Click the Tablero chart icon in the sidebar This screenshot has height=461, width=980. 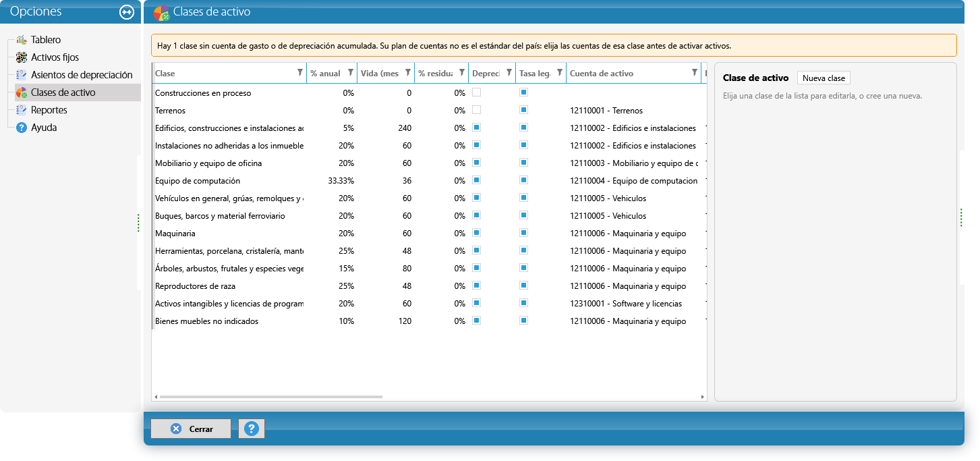pos(21,40)
